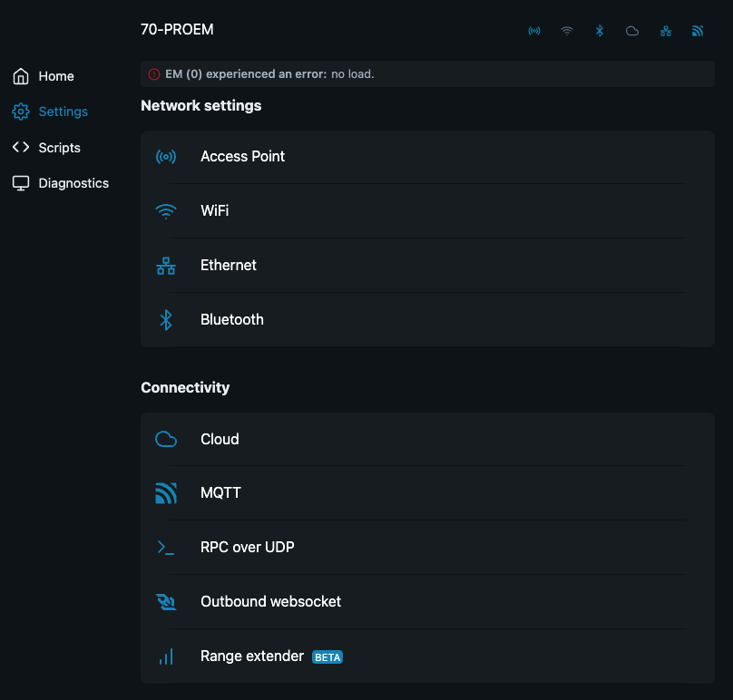The width and height of the screenshot is (733, 700).
Task: Click the Ethernet status icon in the header
Action: click(665, 30)
